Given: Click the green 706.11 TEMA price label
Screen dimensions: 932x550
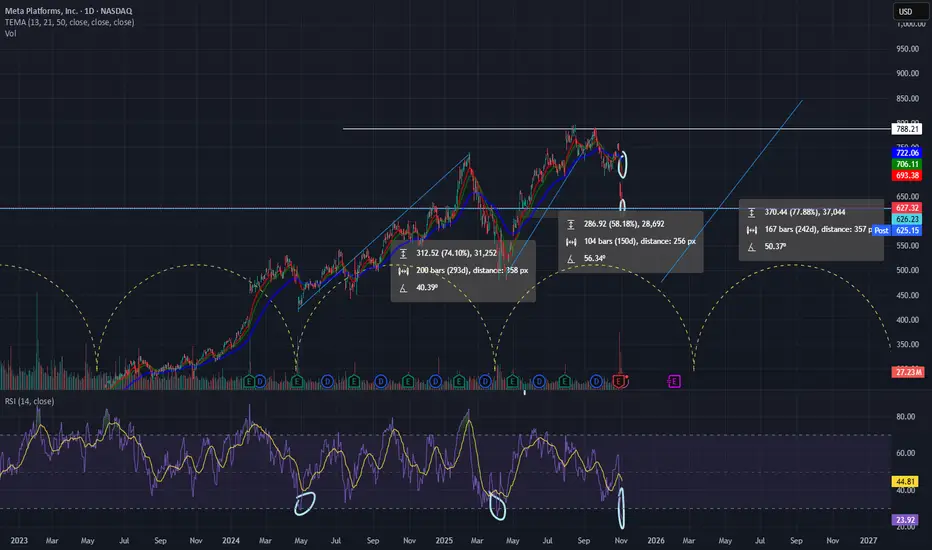Looking at the screenshot, I should coord(907,164).
